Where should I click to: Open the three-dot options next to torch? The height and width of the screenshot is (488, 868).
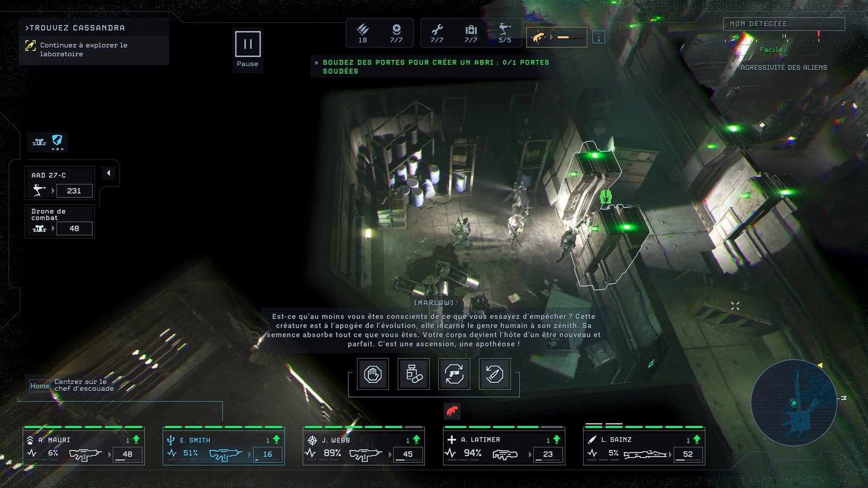[x=598, y=38]
